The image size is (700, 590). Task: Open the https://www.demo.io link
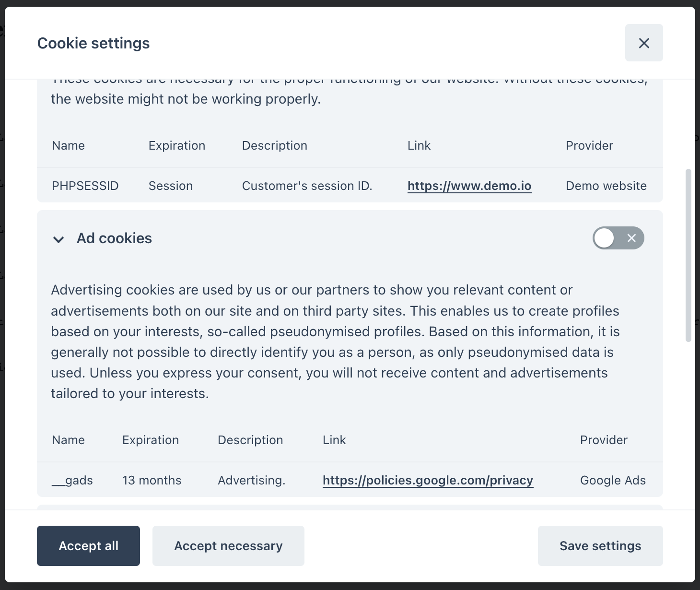point(469,186)
